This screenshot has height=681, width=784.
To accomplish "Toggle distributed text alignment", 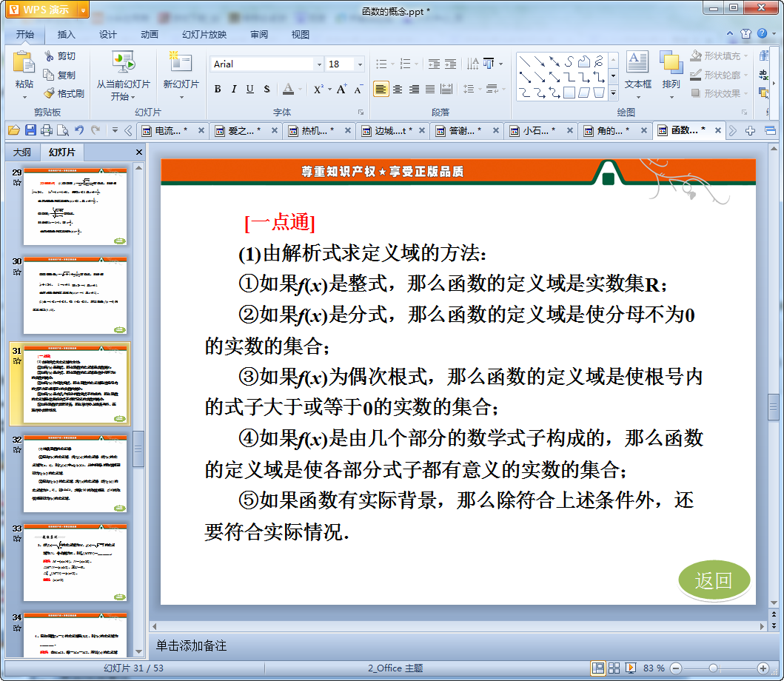I will click(x=446, y=89).
